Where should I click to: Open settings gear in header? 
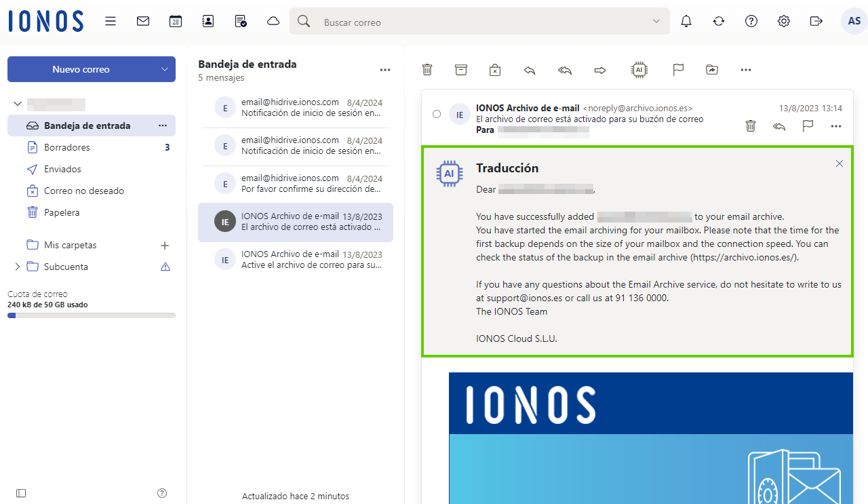[x=784, y=21]
